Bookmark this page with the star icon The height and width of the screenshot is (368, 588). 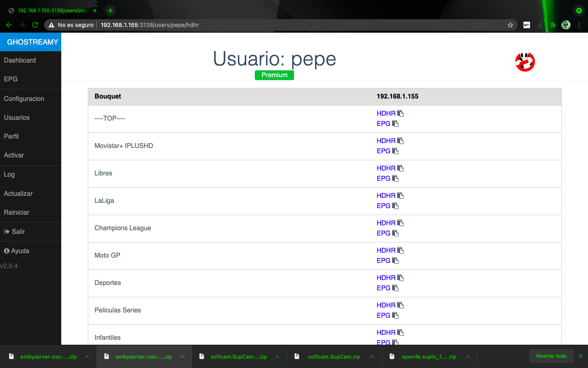tap(510, 25)
